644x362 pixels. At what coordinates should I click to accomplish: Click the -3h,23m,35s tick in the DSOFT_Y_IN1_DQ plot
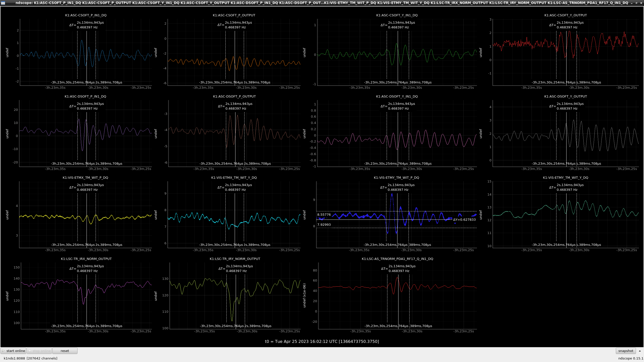[360, 169]
